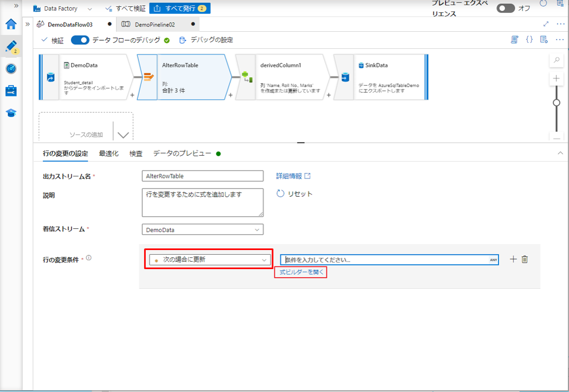Toggle the preview experience switch
Screen dimensions: 569x392
pos(505,8)
